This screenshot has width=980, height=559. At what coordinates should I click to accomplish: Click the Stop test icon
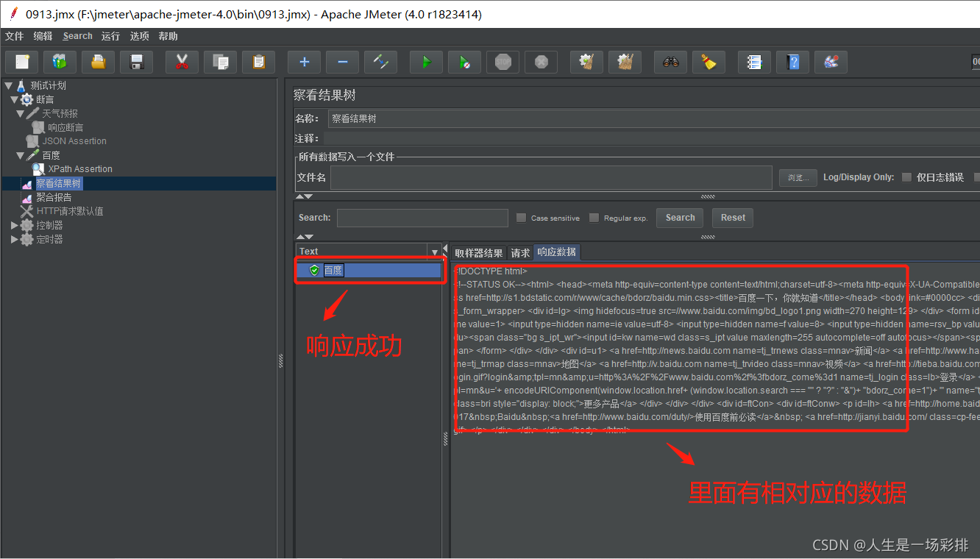click(503, 62)
